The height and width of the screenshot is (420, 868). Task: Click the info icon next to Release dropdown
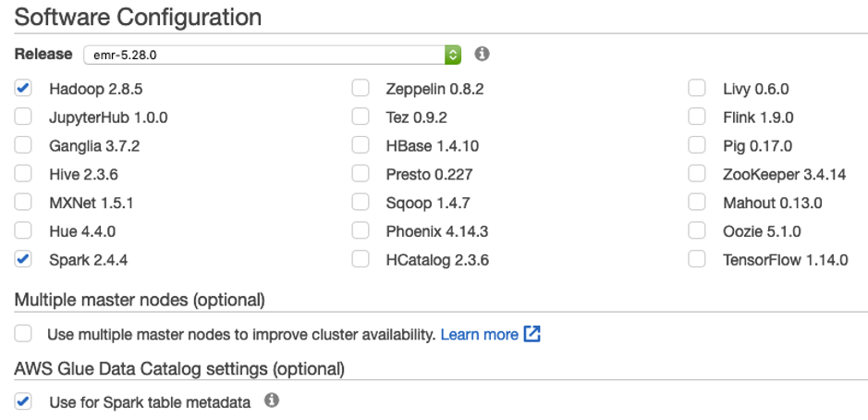[483, 54]
